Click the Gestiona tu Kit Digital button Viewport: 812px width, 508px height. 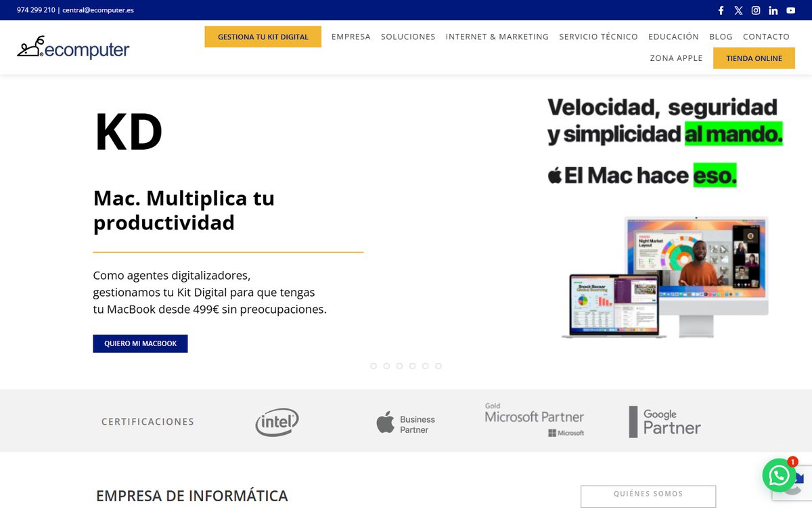point(263,37)
